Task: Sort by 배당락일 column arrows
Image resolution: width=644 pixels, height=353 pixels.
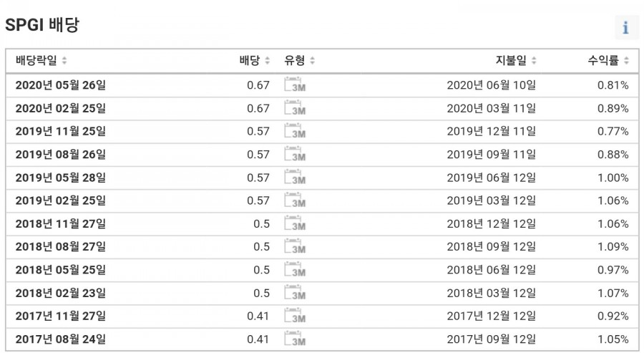Action: pyautogui.click(x=64, y=60)
